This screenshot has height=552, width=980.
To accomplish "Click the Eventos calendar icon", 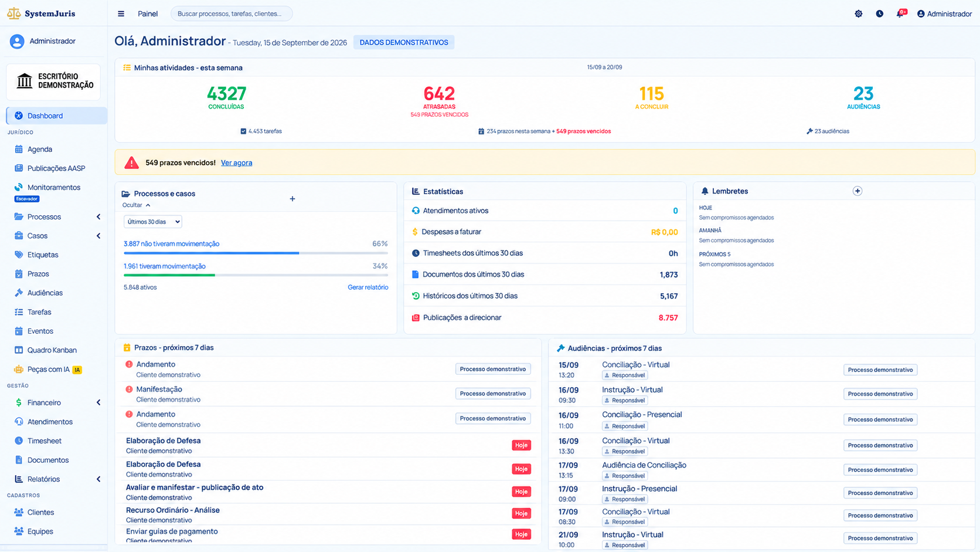I will point(19,331).
